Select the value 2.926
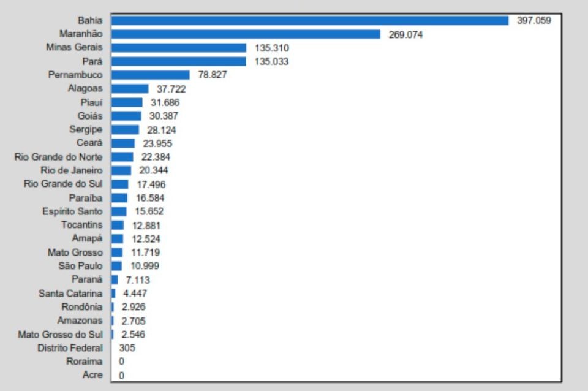 (134, 307)
